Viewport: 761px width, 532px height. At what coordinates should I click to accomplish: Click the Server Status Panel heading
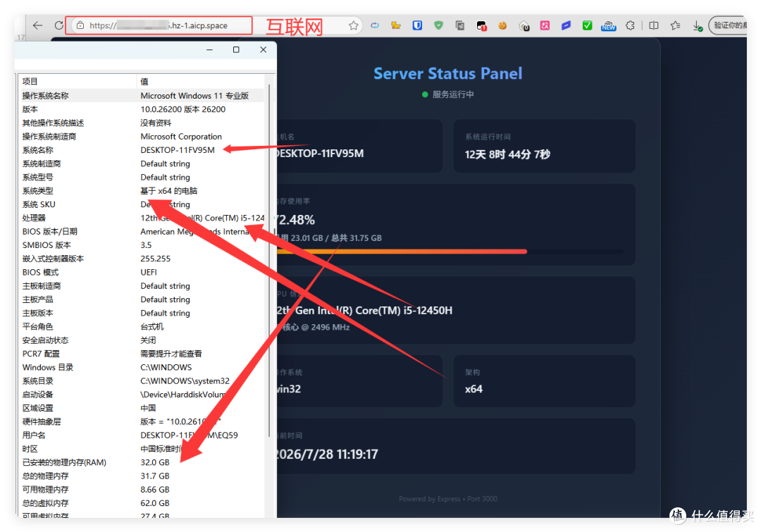coord(447,73)
